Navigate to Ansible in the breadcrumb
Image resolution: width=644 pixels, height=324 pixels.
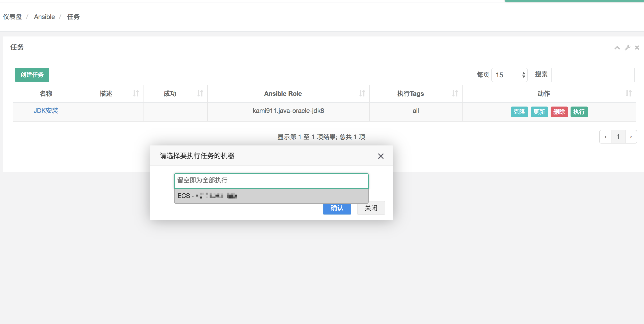point(44,17)
